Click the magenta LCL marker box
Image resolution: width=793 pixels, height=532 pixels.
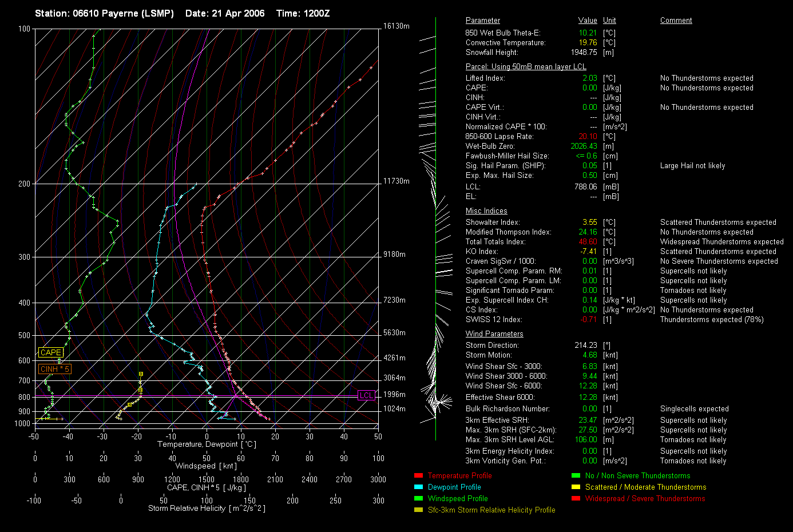pyautogui.click(x=366, y=395)
